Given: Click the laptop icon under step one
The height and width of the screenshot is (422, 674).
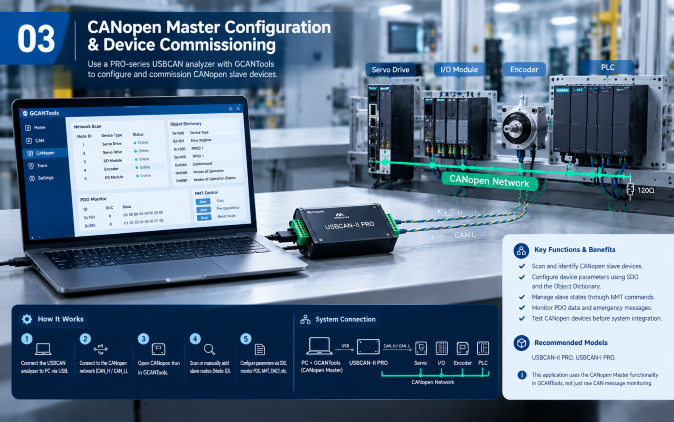Looking at the screenshot, I should tap(43, 349).
